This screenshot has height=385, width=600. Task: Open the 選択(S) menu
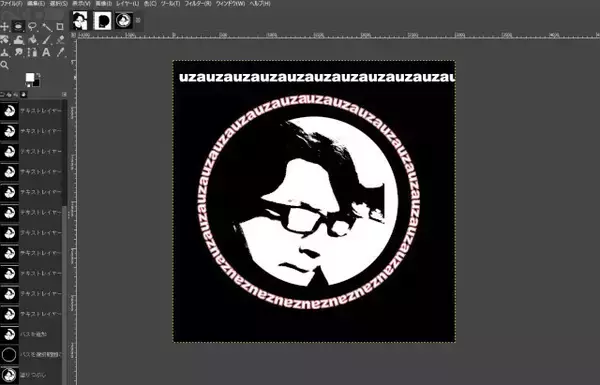click(x=59, y=3)
